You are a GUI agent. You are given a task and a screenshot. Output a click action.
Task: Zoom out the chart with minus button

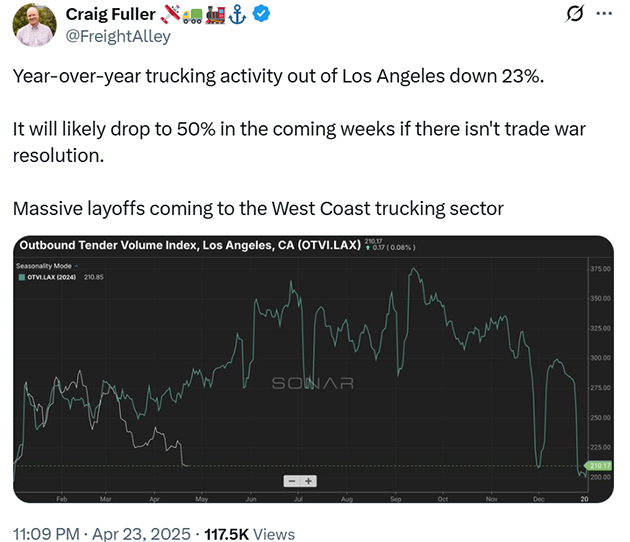pyautogui.click(x=292, y=481)
